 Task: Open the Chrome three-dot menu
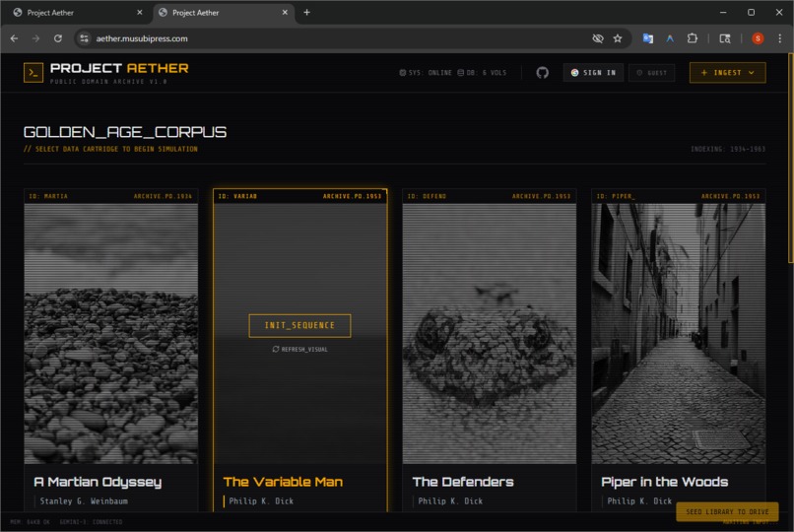pos(780,38)
